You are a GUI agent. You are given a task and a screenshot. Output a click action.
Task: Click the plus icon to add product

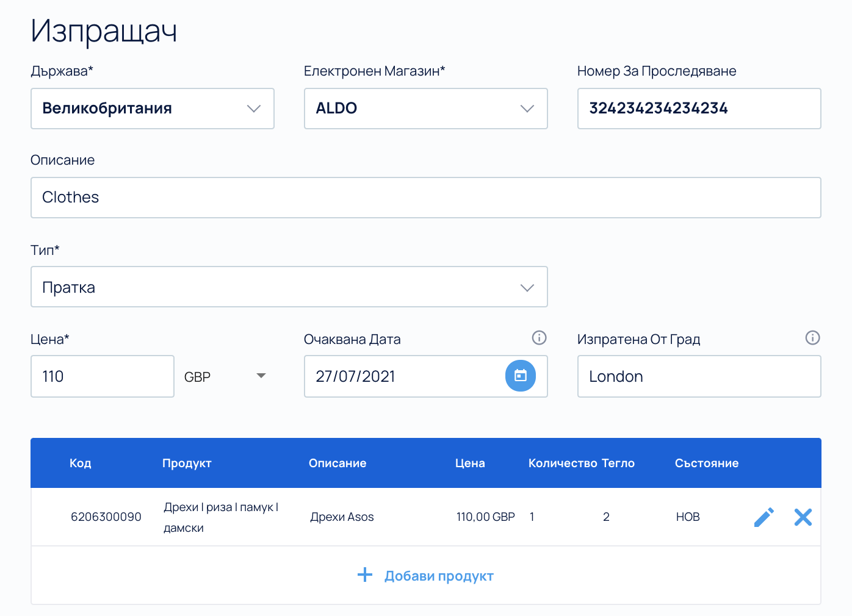(x=365, y=575)
